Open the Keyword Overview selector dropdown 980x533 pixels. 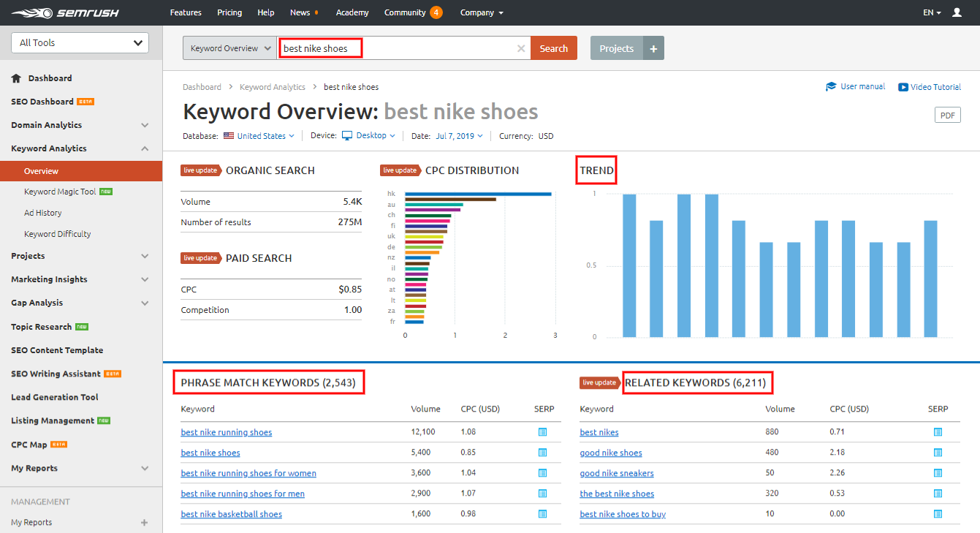229,48
